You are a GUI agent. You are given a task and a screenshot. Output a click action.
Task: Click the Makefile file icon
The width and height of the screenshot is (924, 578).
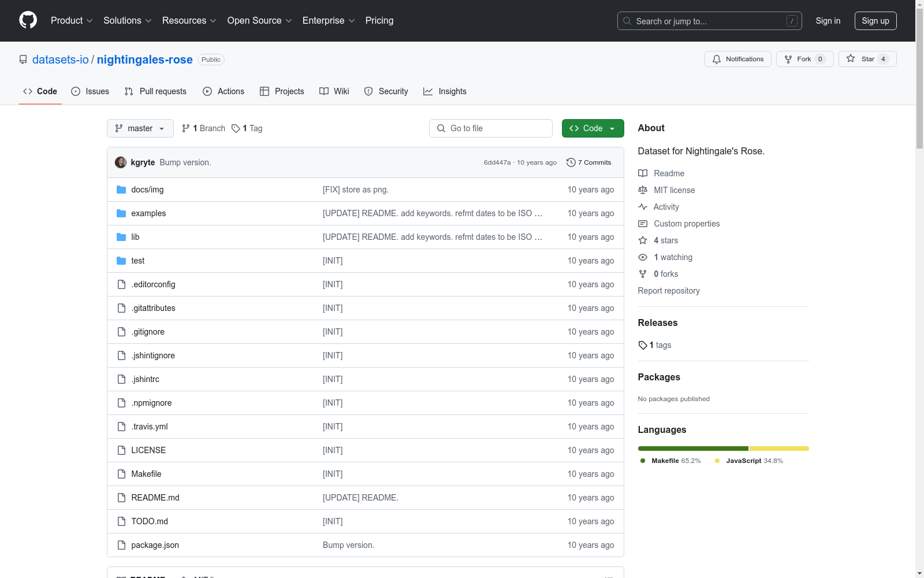(x=121, y=474)
